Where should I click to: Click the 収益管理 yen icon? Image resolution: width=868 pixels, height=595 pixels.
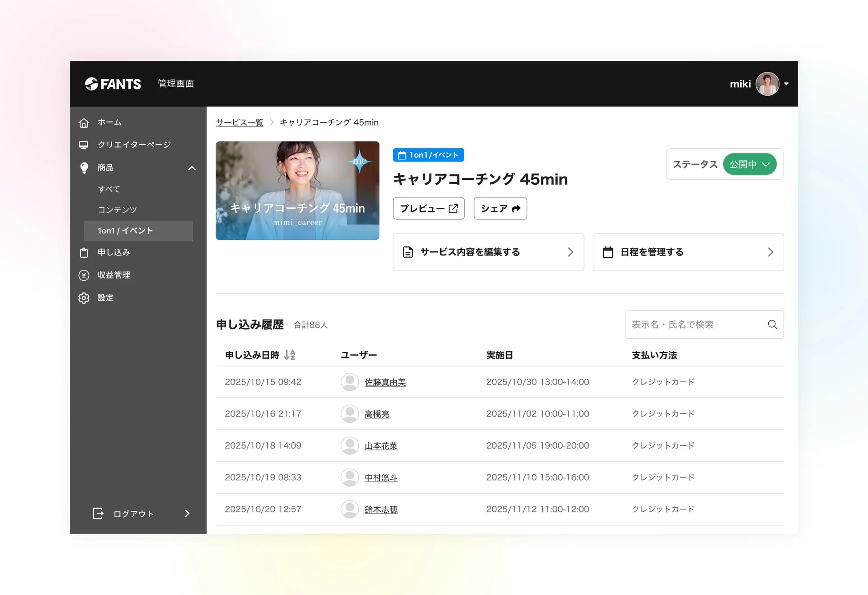84,275
